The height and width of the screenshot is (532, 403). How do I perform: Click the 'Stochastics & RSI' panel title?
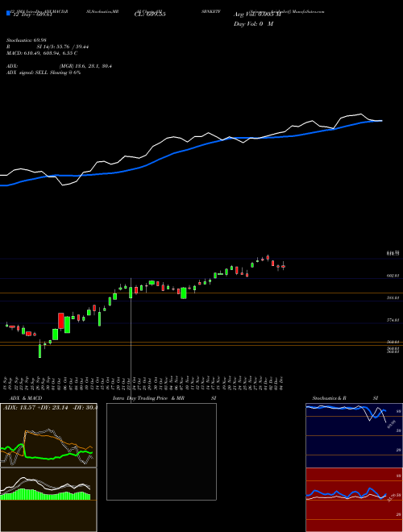[x=345, y=398]
